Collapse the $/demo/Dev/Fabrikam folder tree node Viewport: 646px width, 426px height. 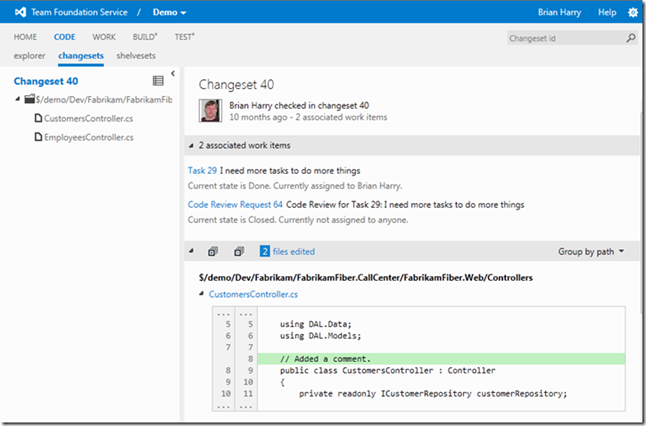tap(18, 100)
